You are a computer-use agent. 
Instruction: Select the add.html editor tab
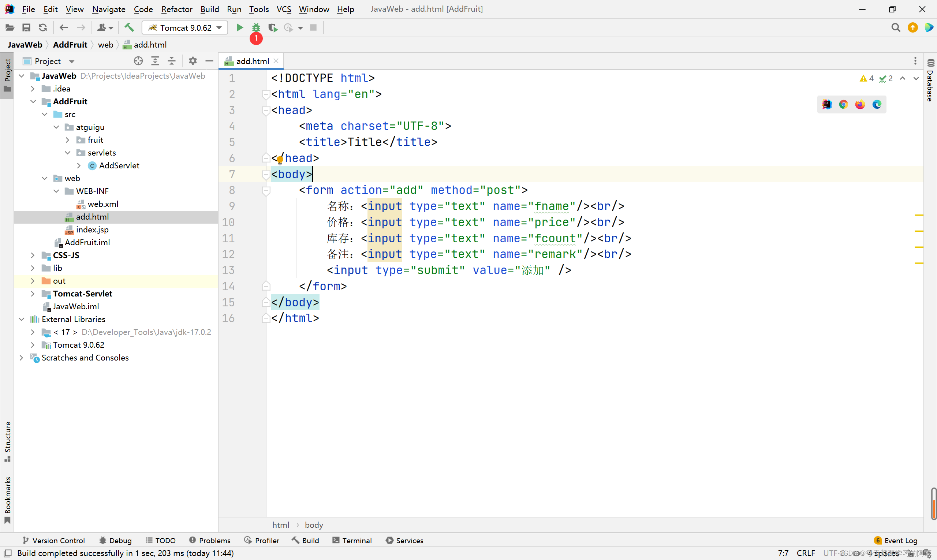[x=252, y=61]
